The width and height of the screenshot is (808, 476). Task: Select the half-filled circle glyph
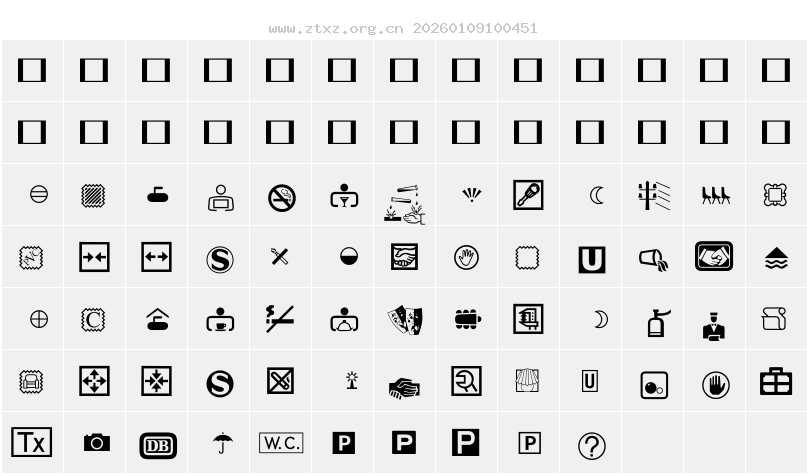coord(349,256)
